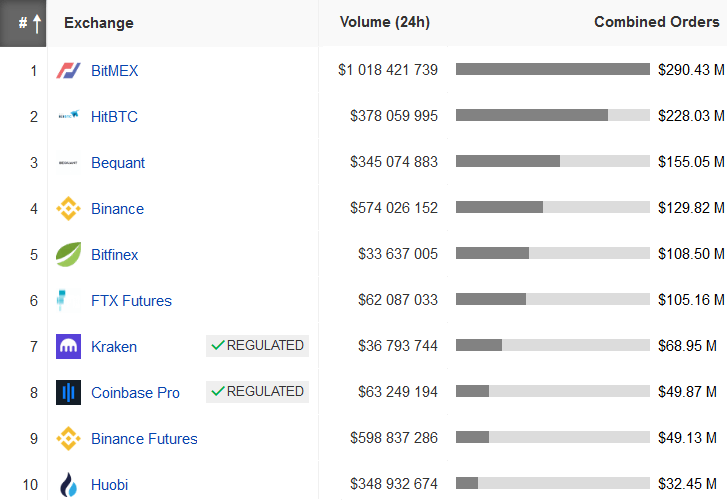Open the FTX Futures exchange link
This screenshot has height=500, width=727.
tap(131, 301)
